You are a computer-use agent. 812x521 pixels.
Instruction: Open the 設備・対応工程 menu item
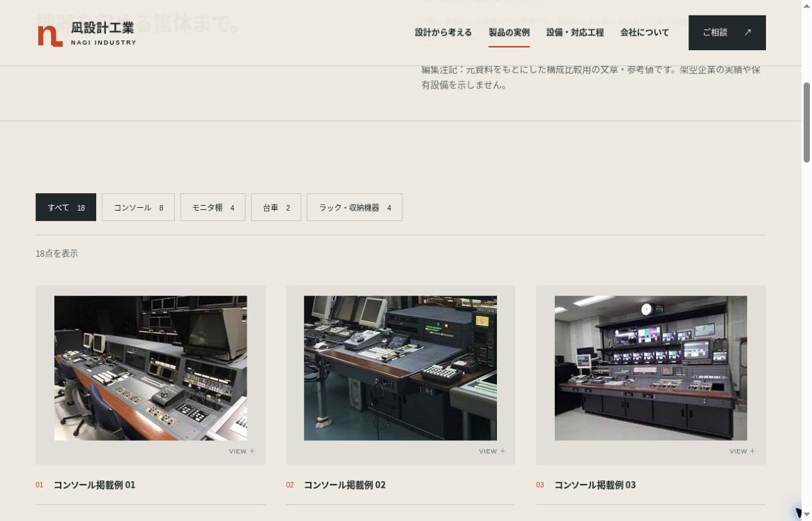(575, 32)
